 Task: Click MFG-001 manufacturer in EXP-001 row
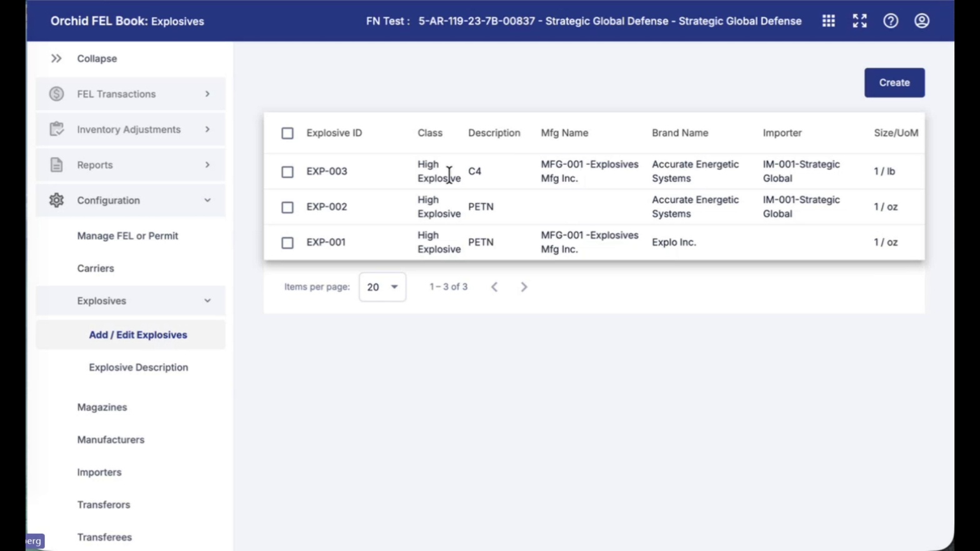tap(589, 242)
